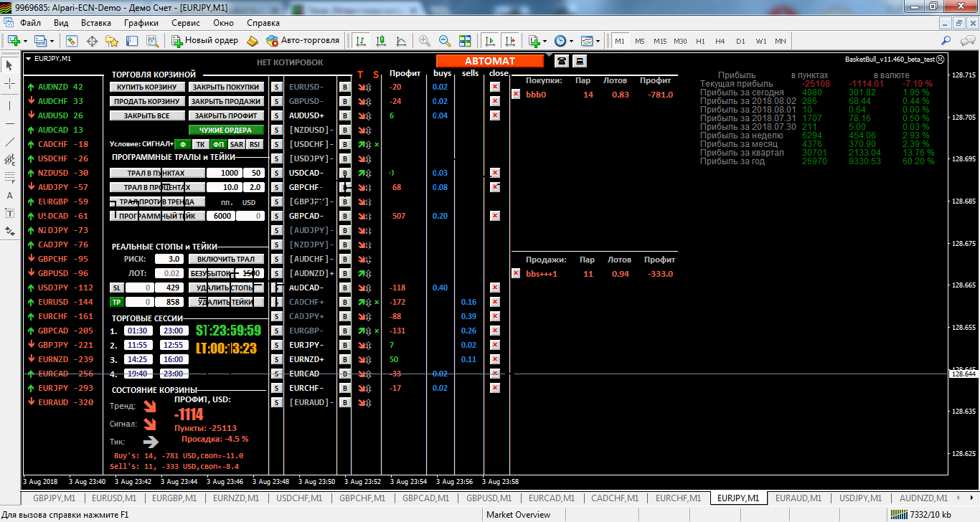The height and width of the screenshot is (522, 980).
Task: Open the Navigator favorites folder icon
Action: (112, 41)
